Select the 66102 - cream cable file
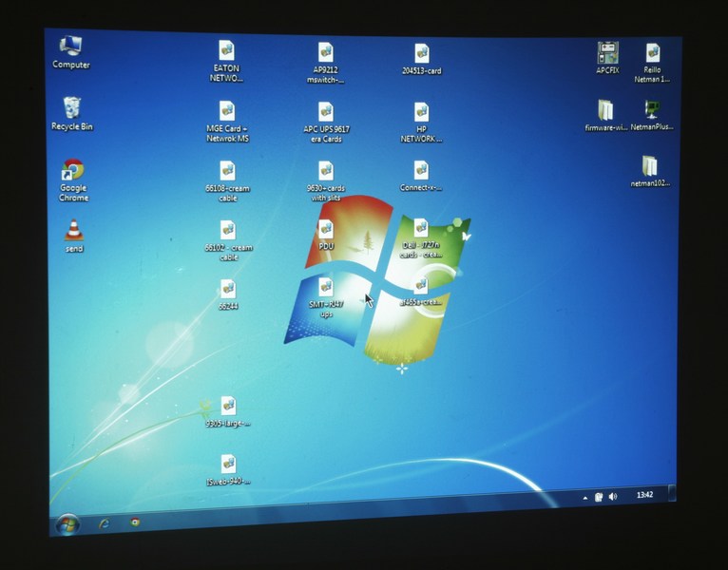728x570 pixels. click(228, 240)
